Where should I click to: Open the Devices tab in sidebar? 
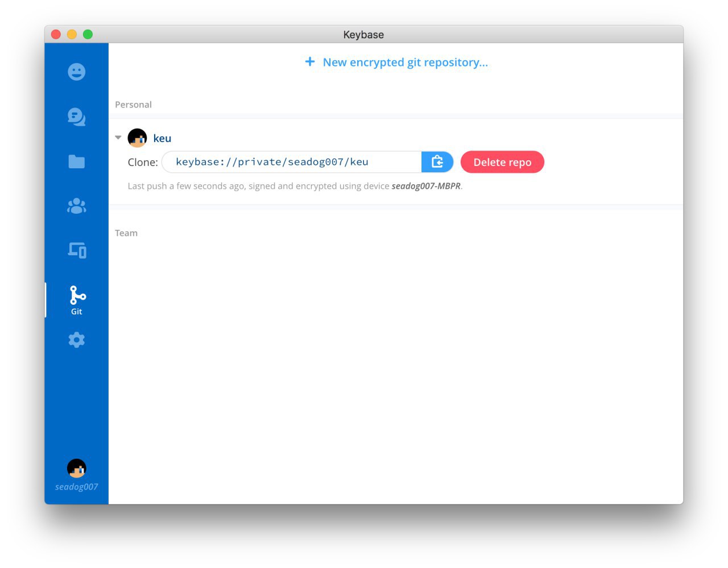(77, 250)
